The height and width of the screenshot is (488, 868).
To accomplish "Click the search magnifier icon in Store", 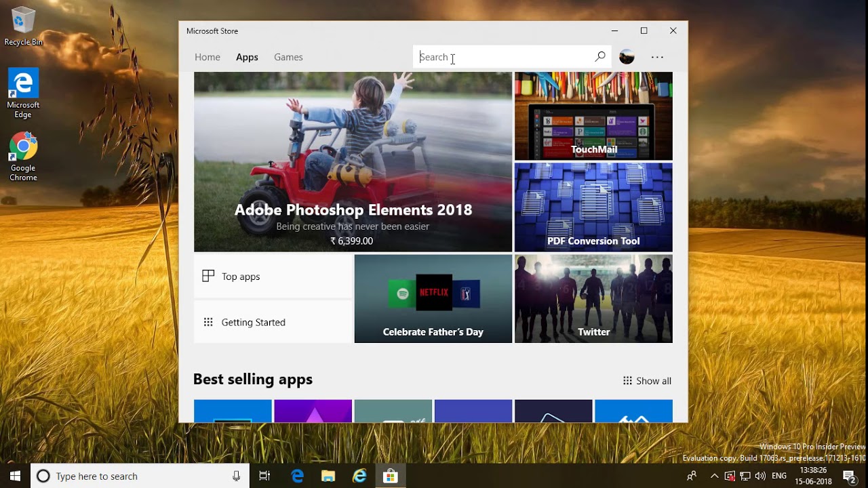I will [x=600, y=57].
